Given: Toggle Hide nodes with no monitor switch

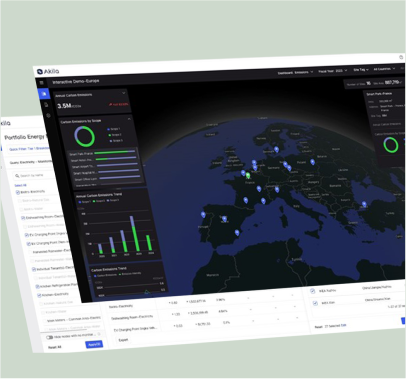Looking at the screenshot, I should 49,337.
